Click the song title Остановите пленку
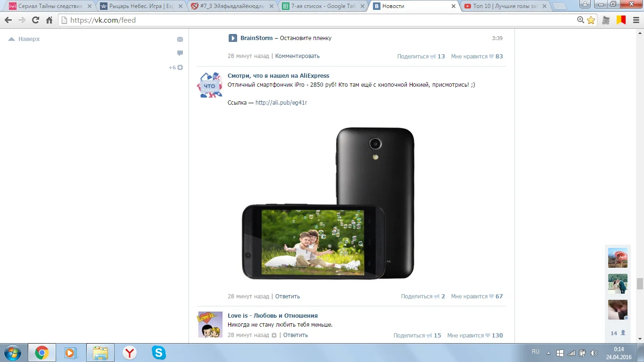Image resolution: width=644 pixels, height=362 pixels. click(x=306, y=38)
